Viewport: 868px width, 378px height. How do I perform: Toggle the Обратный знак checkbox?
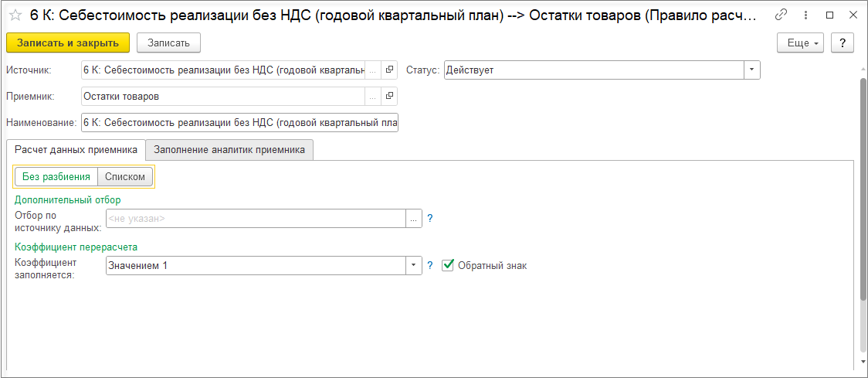[x=448, y=266]
